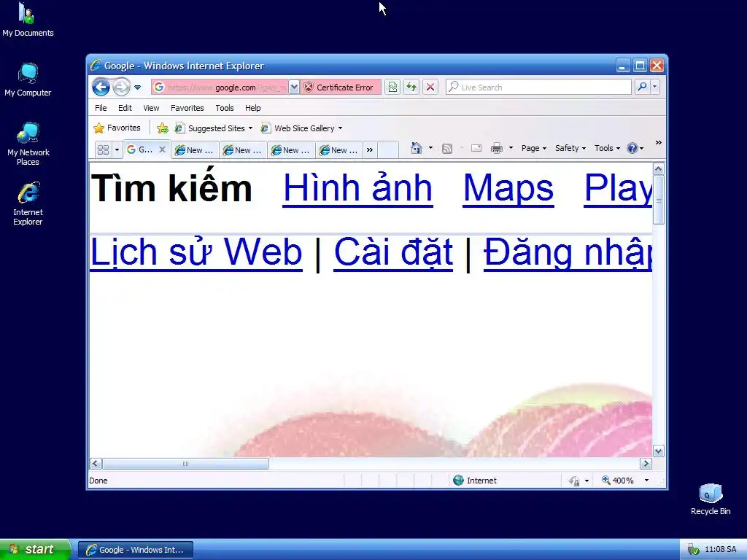
Task: Open the Favorites star button panel
Action: 117,128
